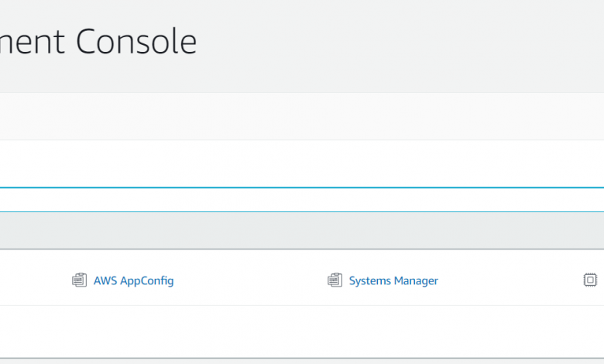Go to AWS AppConfig service page
Screen dimensions: 604x364
coord(133,280)
